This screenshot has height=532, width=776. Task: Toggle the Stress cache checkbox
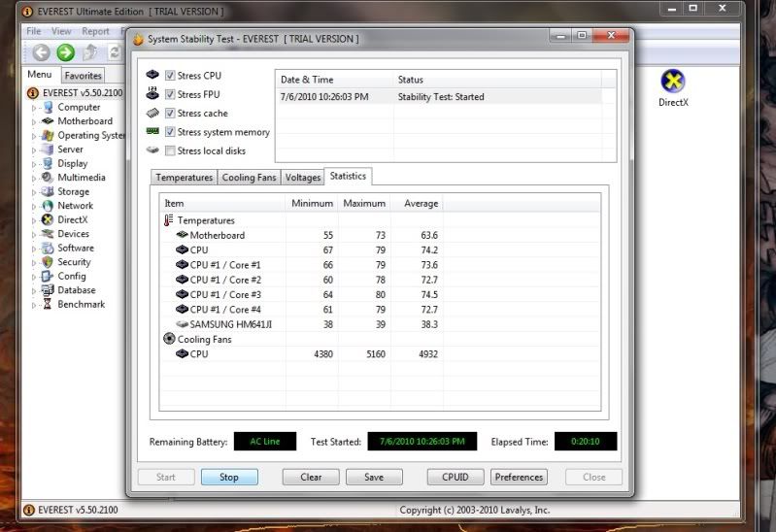170,113
